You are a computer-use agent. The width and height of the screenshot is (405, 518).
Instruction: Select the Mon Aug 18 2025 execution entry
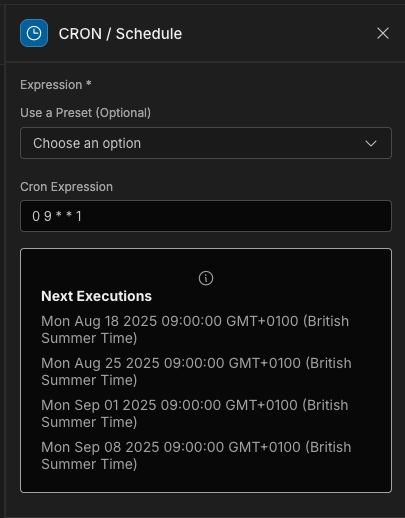pyautogui.click(x=195, y=330)
